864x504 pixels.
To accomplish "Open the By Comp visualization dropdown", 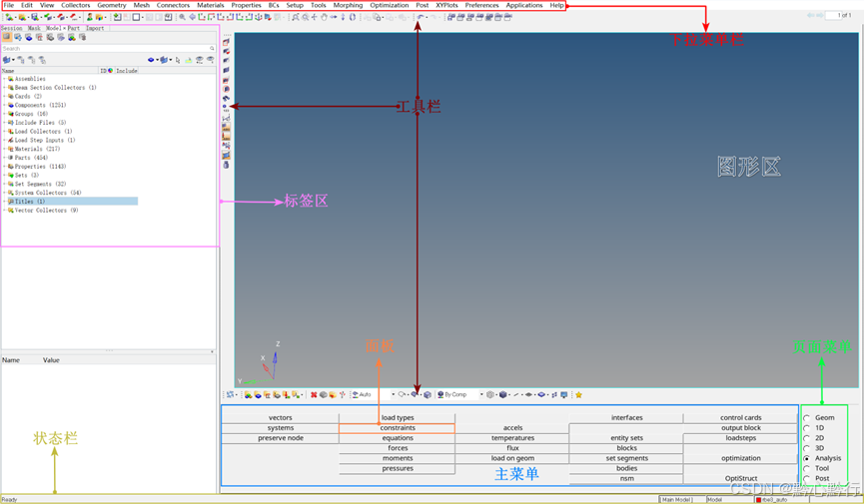I will [481, 394].
